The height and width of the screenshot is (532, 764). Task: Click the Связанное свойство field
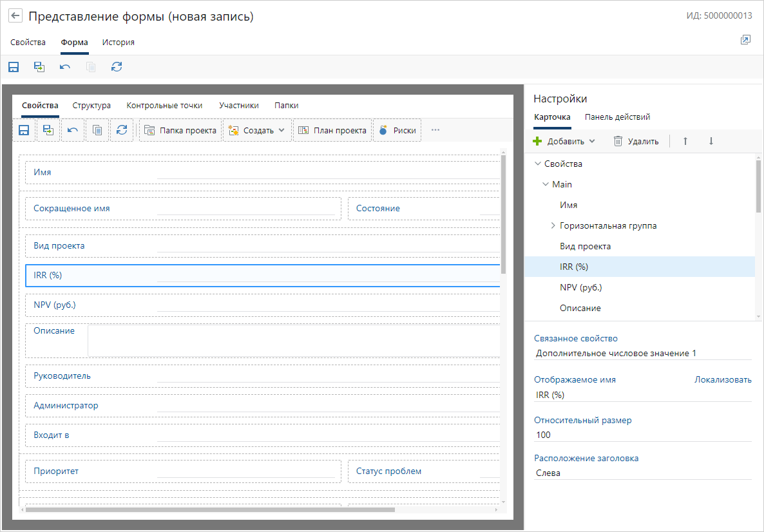[643, 353]
